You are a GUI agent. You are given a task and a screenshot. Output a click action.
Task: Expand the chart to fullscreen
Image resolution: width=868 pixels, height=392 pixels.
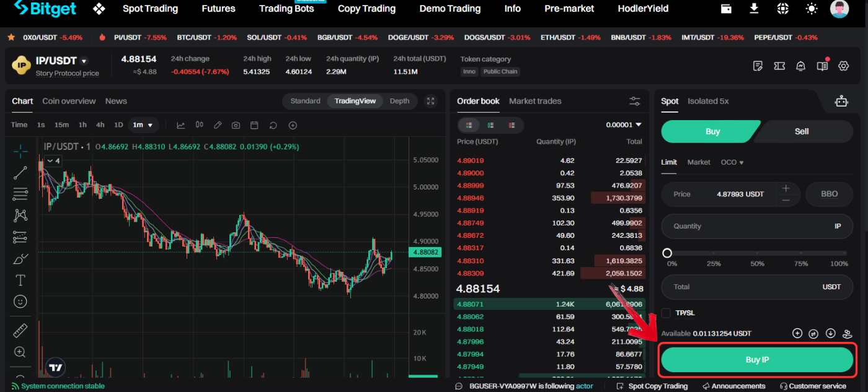click(431, 101)
